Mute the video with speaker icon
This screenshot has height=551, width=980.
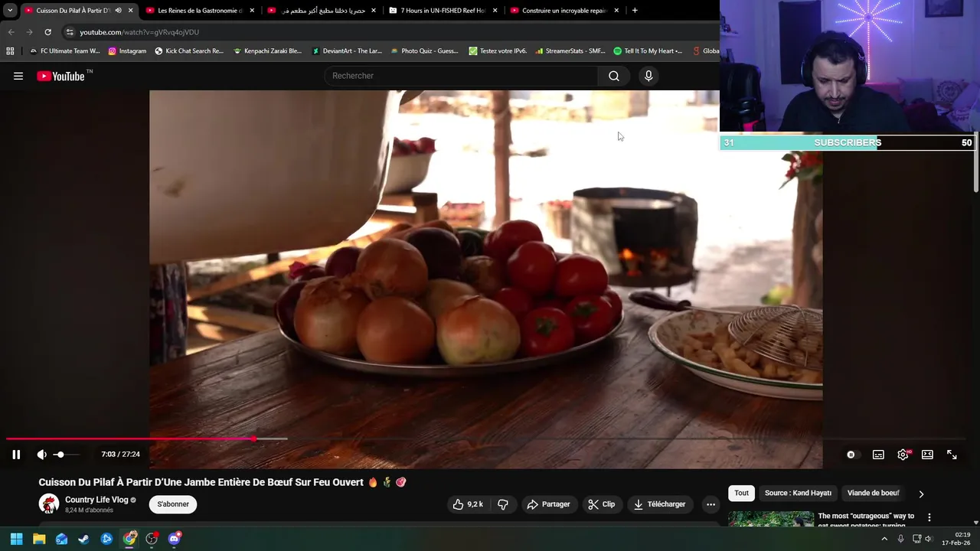point(41,455)
